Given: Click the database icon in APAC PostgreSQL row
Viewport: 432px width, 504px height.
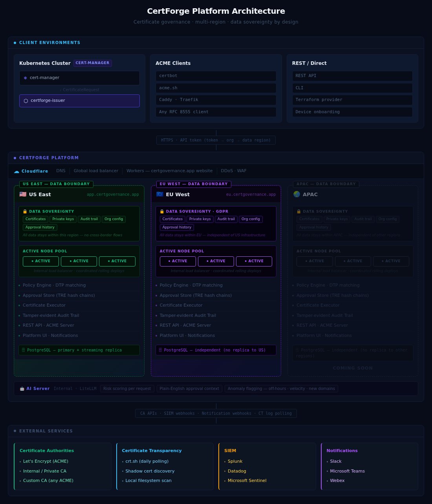Looking at the screenshot, I should click(297, 350).
